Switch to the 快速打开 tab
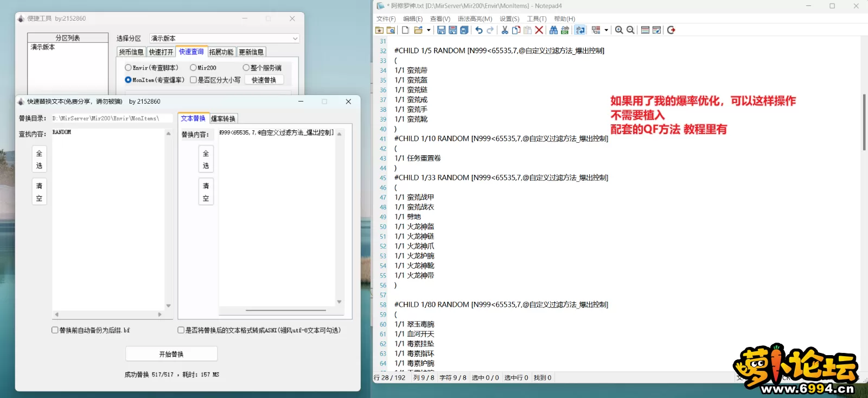The width and height of the screenshot is (868, 398). pyautogui.click(x=161, y=52)
